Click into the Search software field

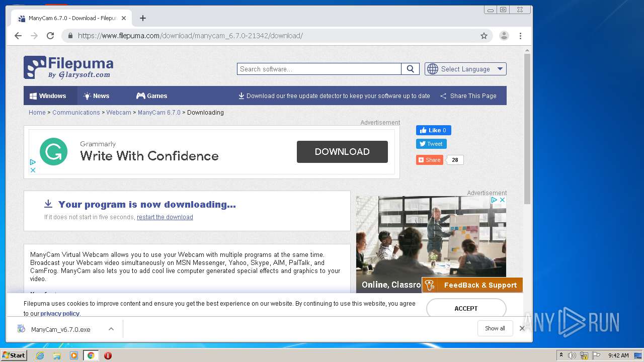click(319, 69)
